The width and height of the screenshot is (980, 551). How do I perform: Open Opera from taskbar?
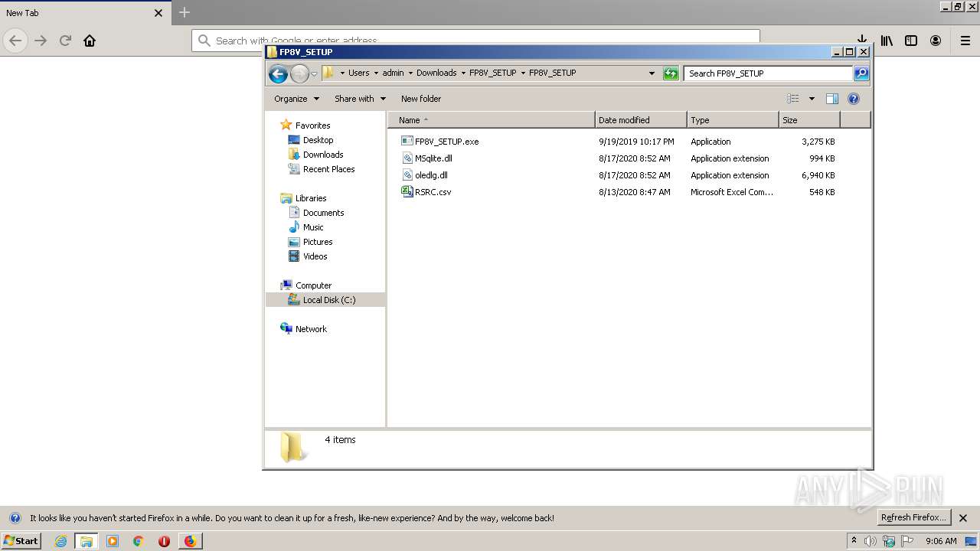point(164,541)
